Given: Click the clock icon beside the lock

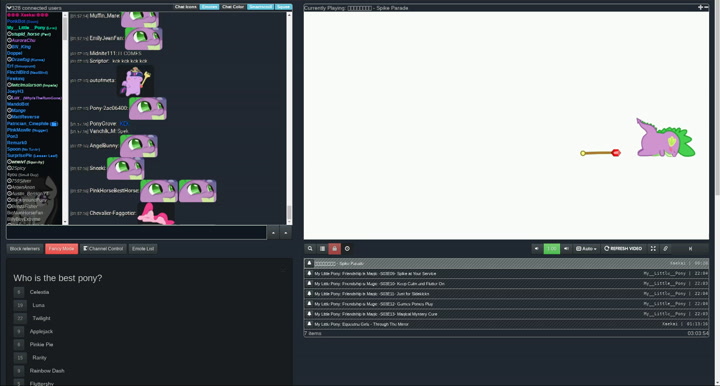Looking at the screenshot, I should (347, 248).
